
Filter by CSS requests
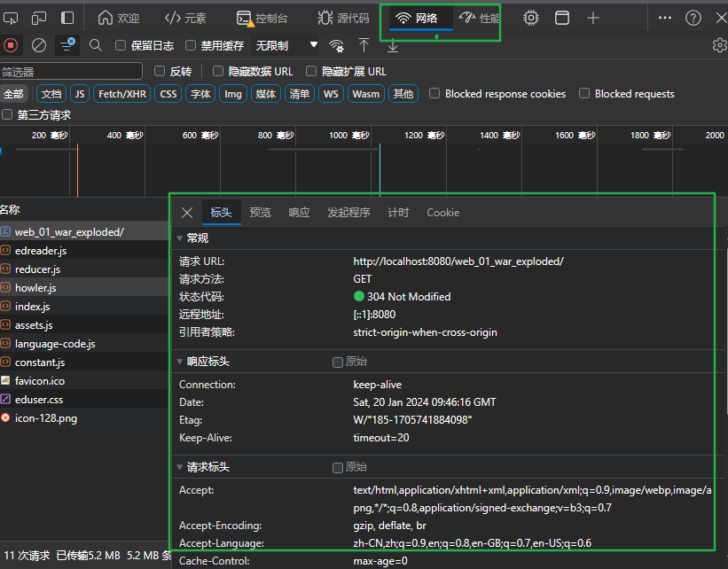click(x=168, y=94)
